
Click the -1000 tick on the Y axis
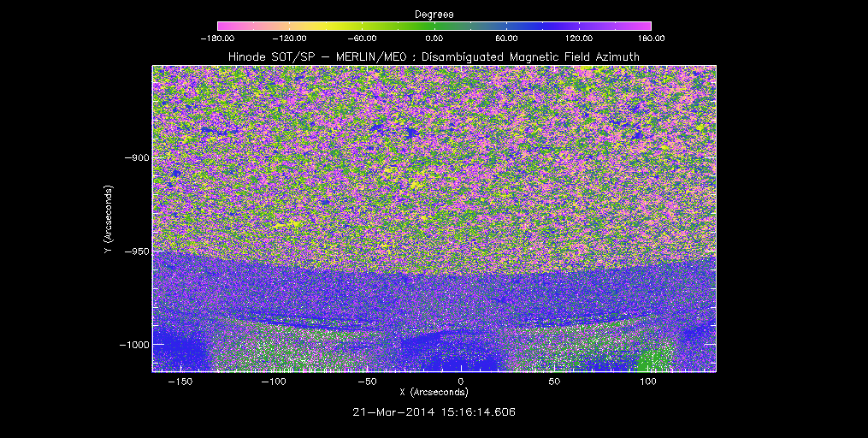pos(133,345)
